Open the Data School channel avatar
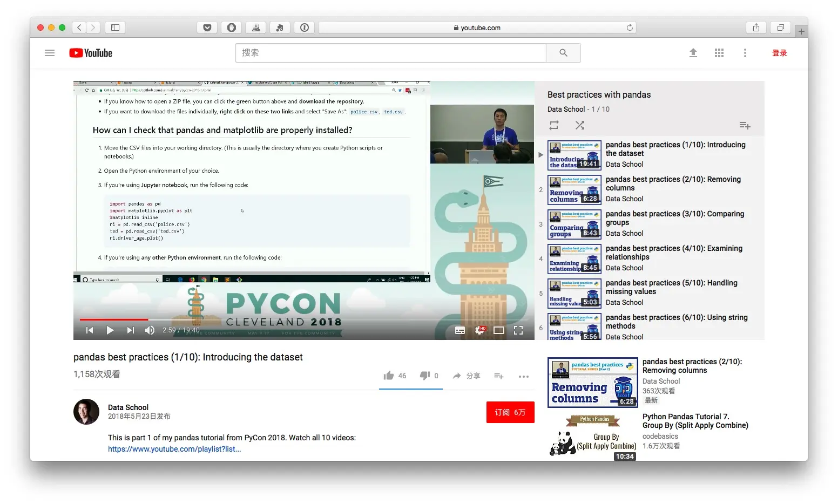Image resolution: width=838 pixels, height=504 pixels. tap(86, 412)
